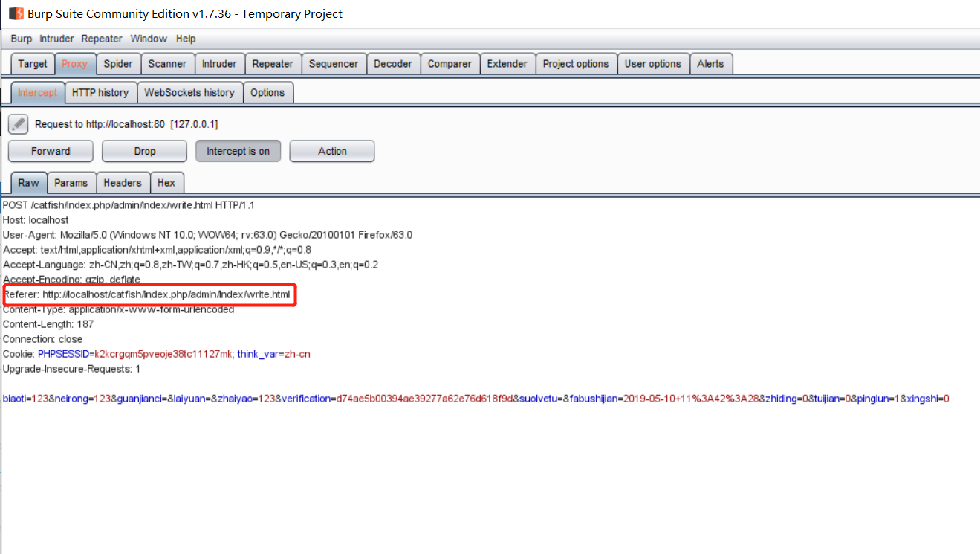This screenshot has height=554, width=980.
Task: Forward the intercepted request
Action: pos(51,151)
